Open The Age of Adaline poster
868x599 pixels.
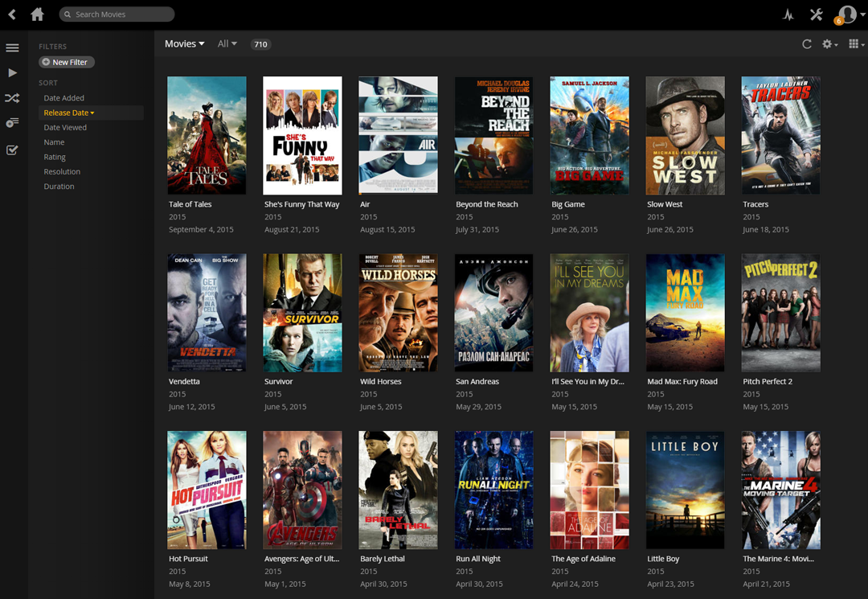coord(590,490)
